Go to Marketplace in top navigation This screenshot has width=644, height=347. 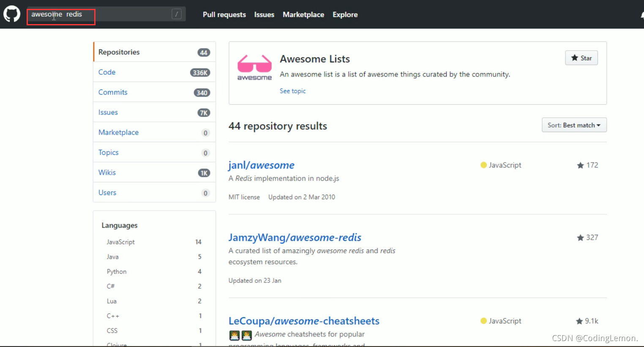point(303,14)
